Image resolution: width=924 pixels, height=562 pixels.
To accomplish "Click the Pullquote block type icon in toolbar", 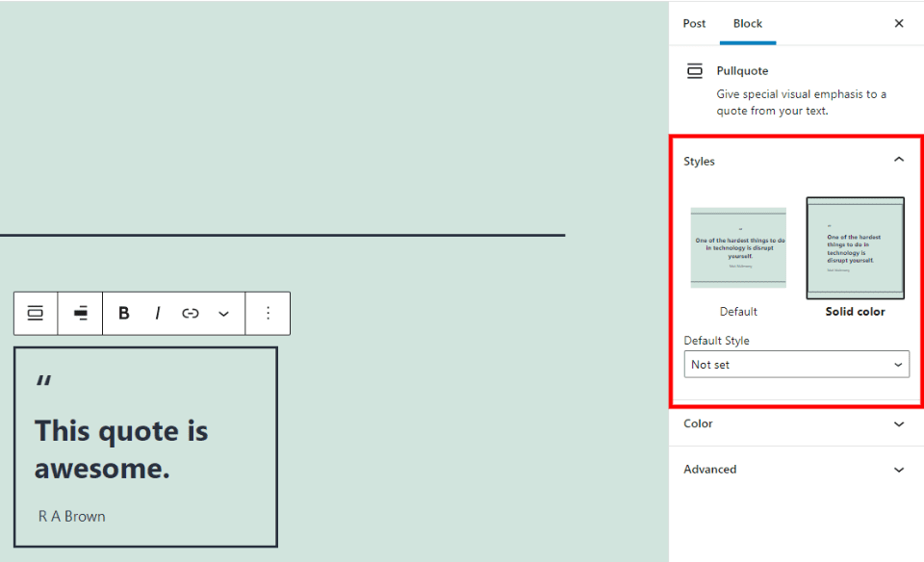I will pos(35,313).
